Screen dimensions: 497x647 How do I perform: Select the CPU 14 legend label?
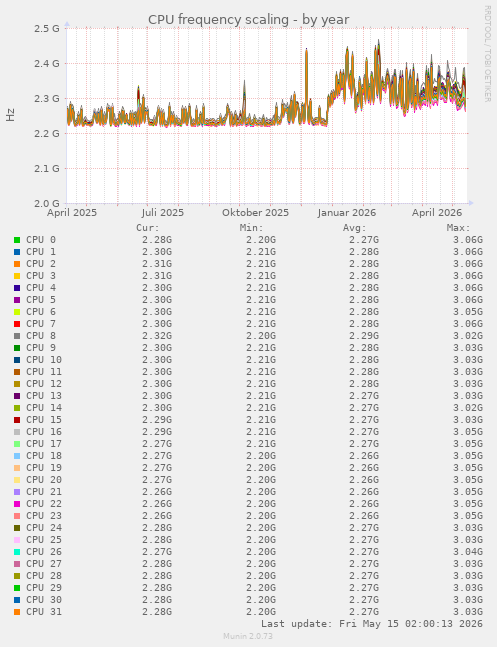(44, 407)
